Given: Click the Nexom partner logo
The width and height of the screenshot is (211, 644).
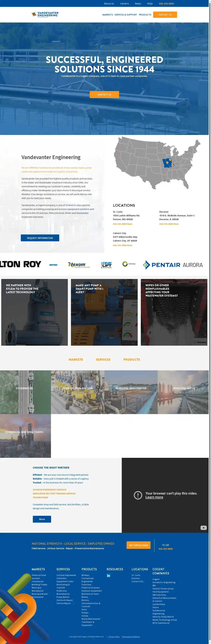Looking at the screenshot, I should (79, 265).
